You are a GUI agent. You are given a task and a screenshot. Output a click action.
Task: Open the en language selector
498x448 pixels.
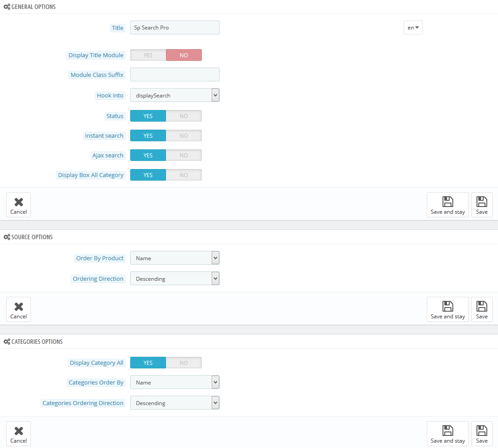[413, 28]
